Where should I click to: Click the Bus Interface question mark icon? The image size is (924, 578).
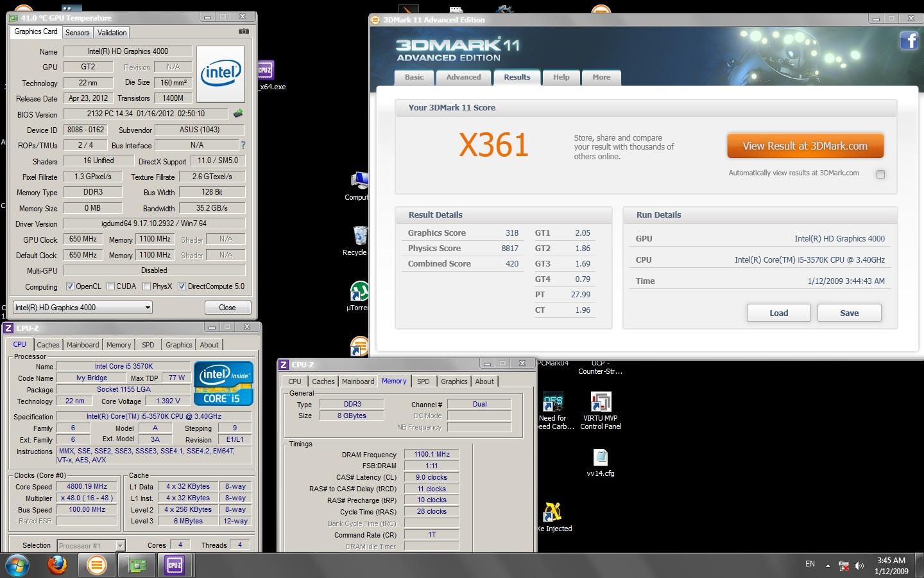[243, 145]
